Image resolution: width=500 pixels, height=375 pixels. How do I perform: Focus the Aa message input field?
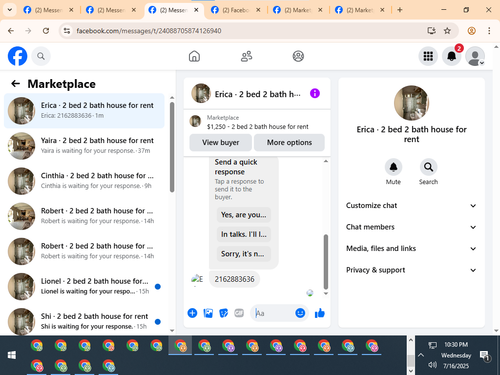(272, 313)
